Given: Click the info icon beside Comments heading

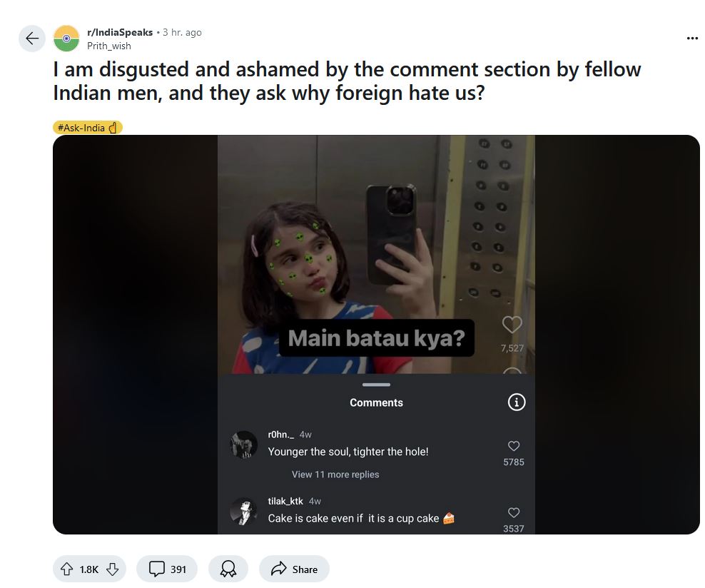Looking at the screenshot, I should (x=516, y=402).
